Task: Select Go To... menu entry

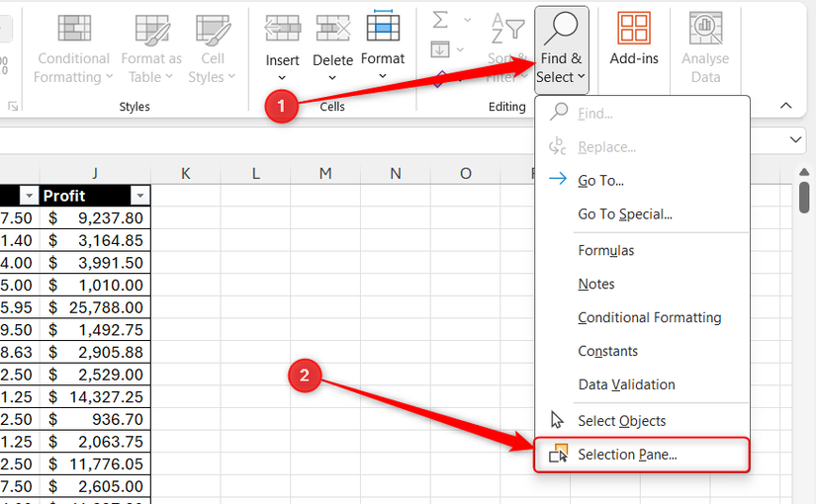Action: pyautogui.click(x=642, y=181)
